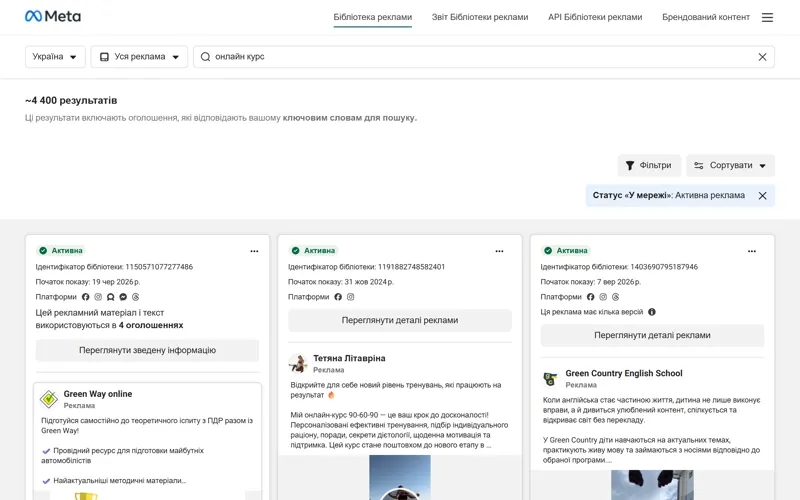800x500 pixels.
Task: Open the Green Country English School page name
Action: pyautogui.click(x=624, y=373)
